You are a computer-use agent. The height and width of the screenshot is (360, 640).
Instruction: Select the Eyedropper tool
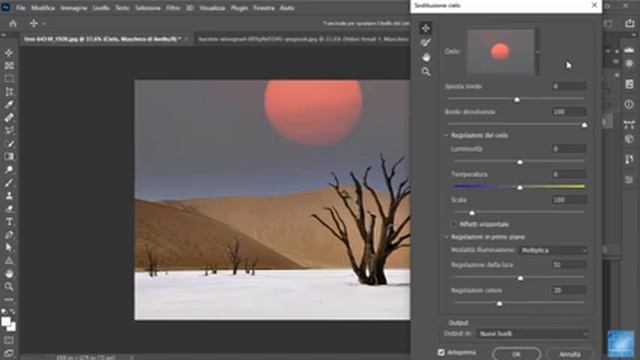9,104
